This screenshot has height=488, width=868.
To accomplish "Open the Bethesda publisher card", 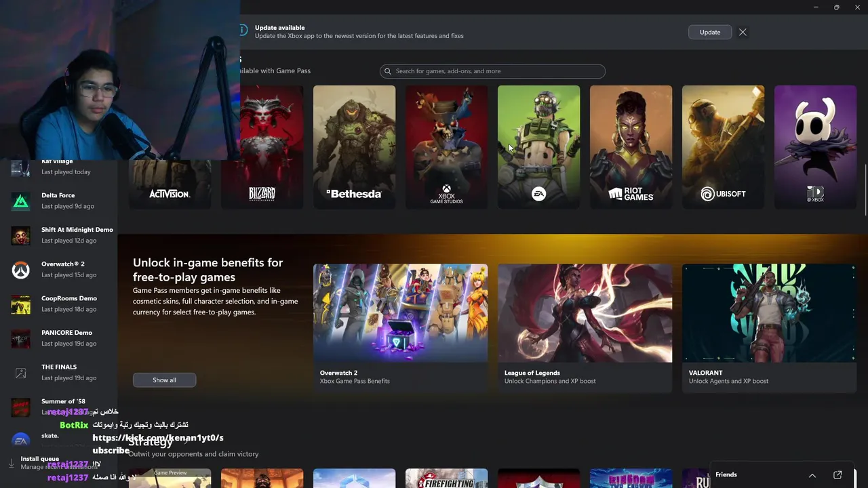I will [x=354, y=147].
